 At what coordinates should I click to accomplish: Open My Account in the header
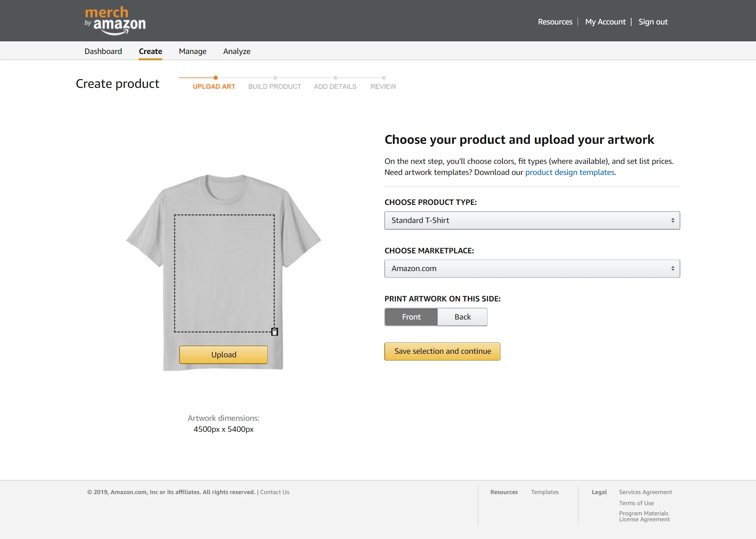(605, 22)
